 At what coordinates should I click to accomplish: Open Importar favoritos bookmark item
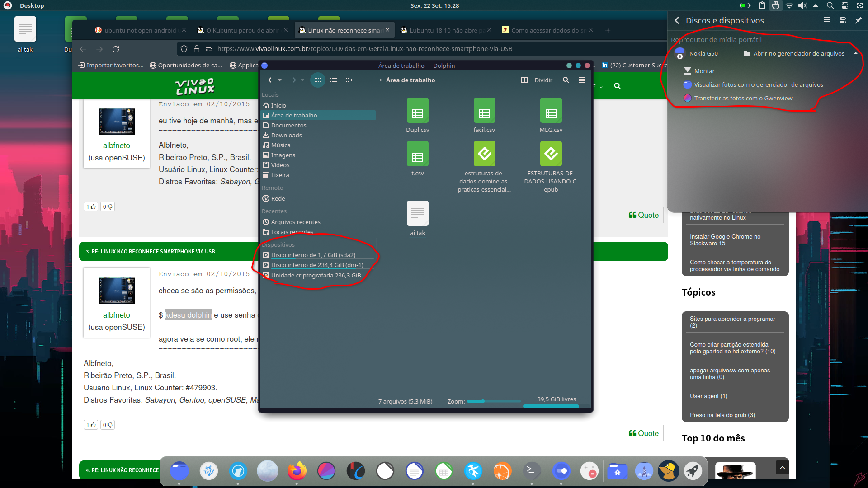111,65
